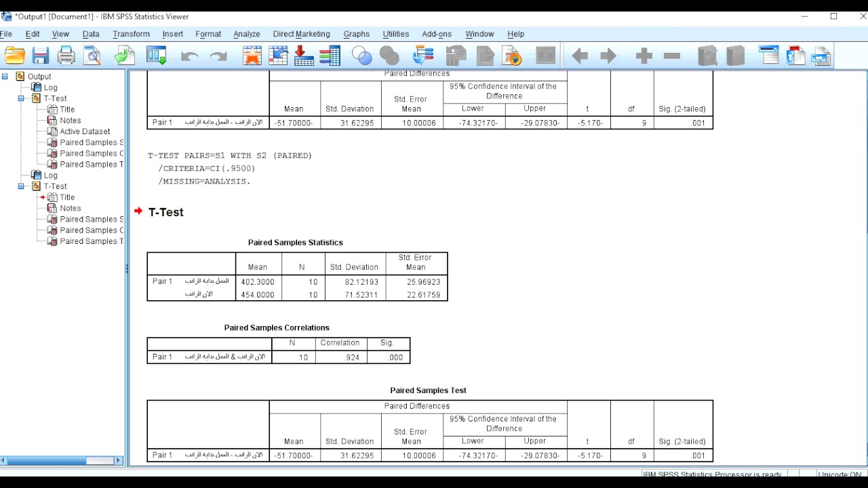Image resolution: width=868 pixels, height=488 pixels.
Task: Select the Title item marked by red arrow
Action: pyautogui.click(x=67, y=197)
